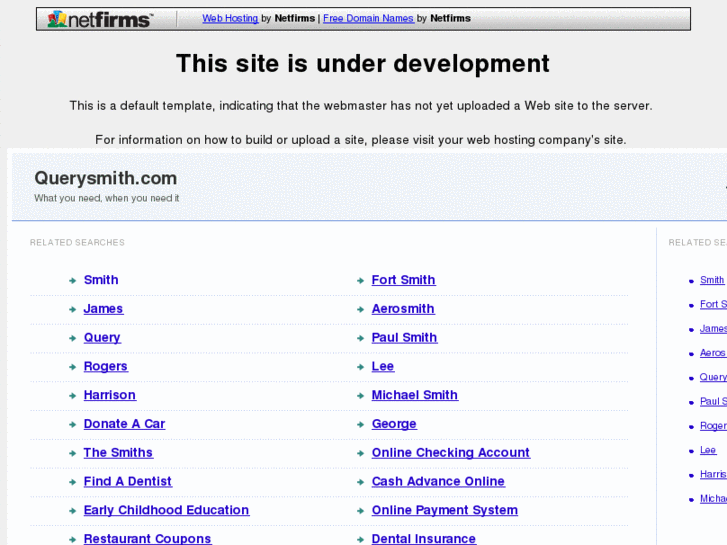Open the Lee link in right sidebar

708,450
